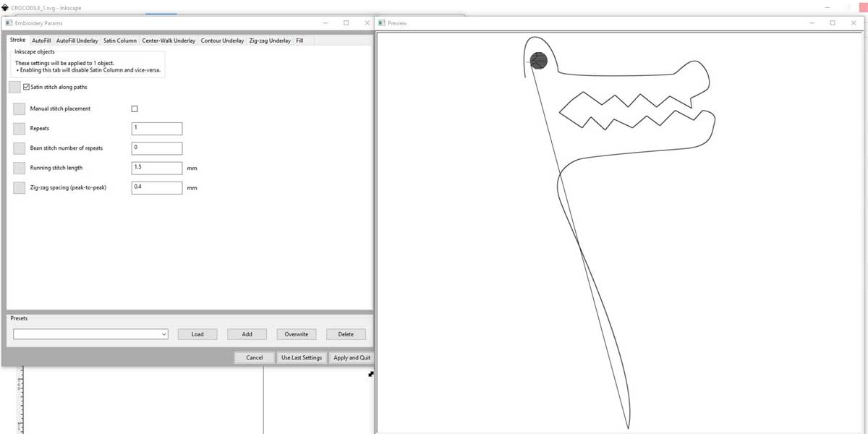The width and height of the screenshot is (868, 434).
Task: Open the Zig-zag Underlay tab
Action: click(x=270, y=41)
